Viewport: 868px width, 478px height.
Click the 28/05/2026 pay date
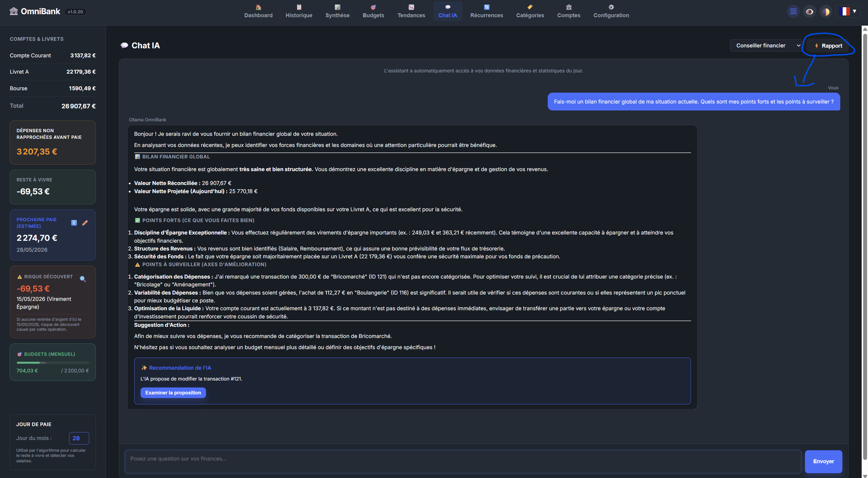coord(32,250)
